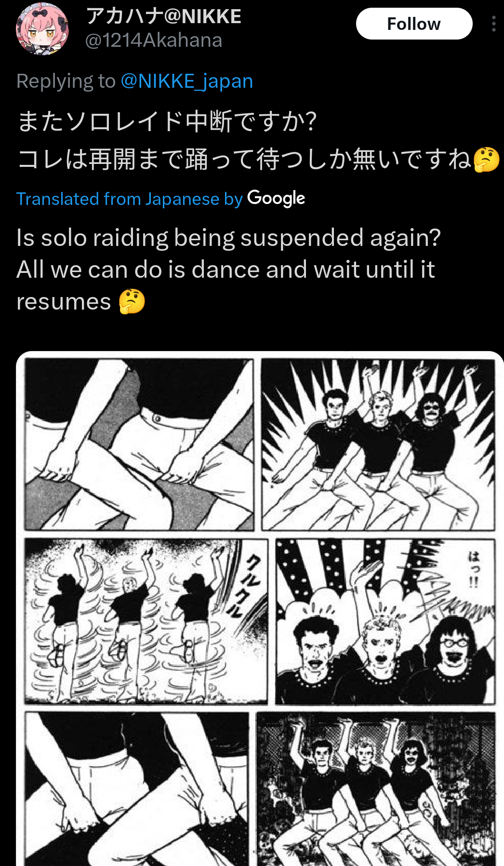
Task: Click the original Japanese tweet text
Action: [258, 140]
